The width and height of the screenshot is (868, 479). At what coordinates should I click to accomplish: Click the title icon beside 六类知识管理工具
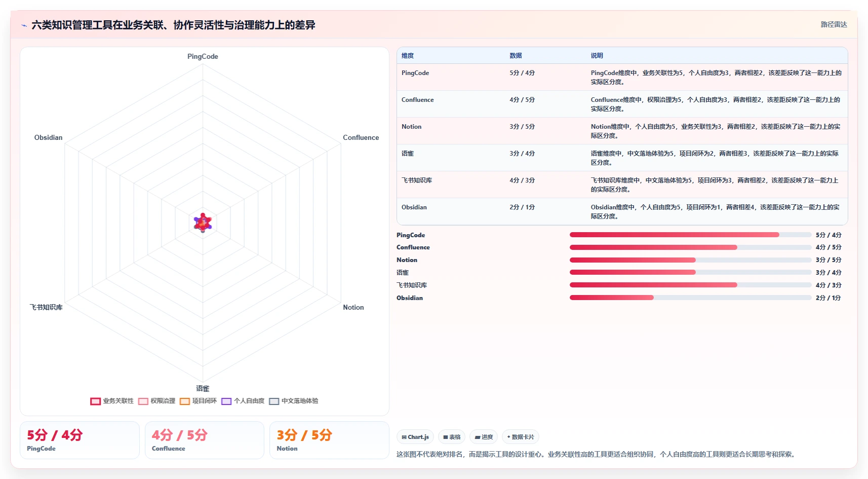24,25
